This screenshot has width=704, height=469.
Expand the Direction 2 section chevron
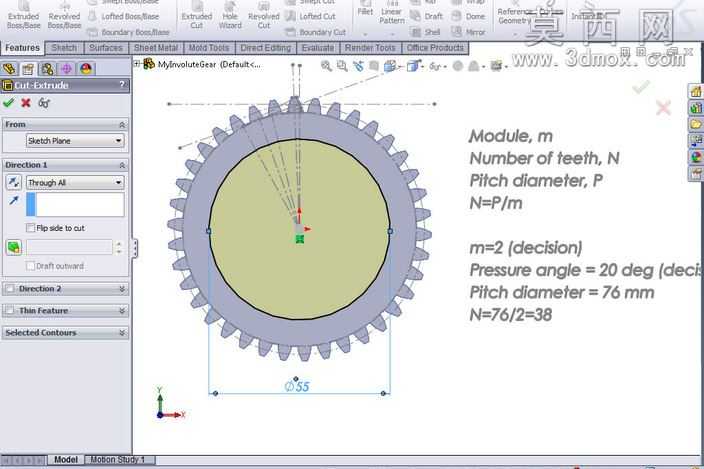pyautogui.click(x=122, y=289)
